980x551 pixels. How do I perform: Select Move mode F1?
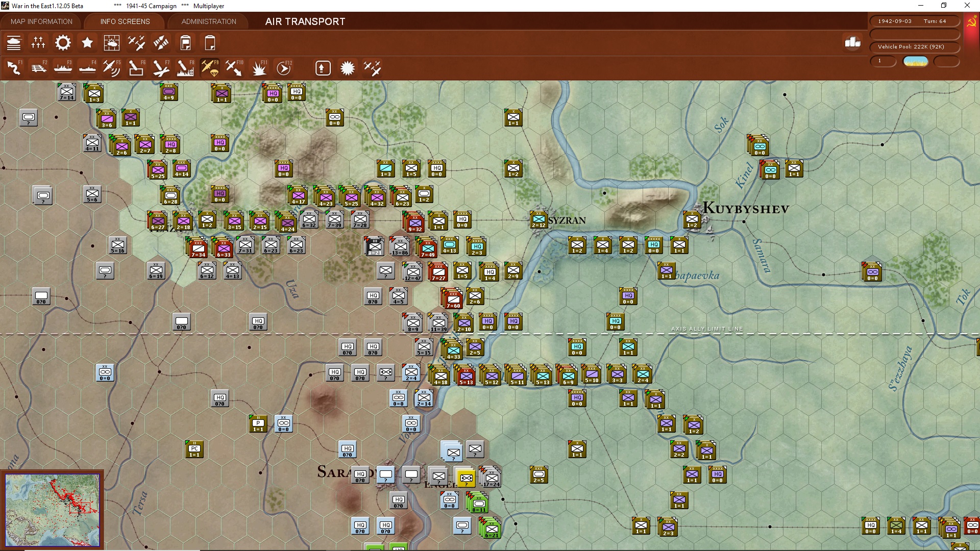[14, 68]
